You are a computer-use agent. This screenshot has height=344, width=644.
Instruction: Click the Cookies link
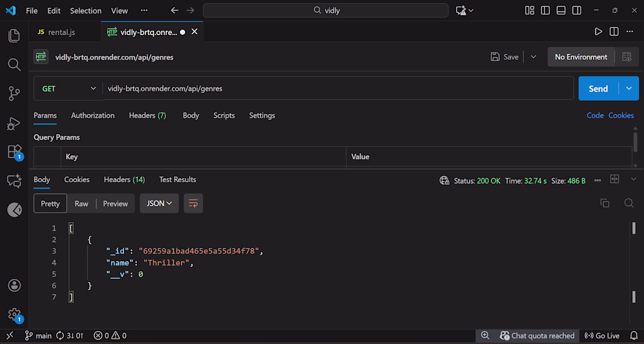point(621,115)
